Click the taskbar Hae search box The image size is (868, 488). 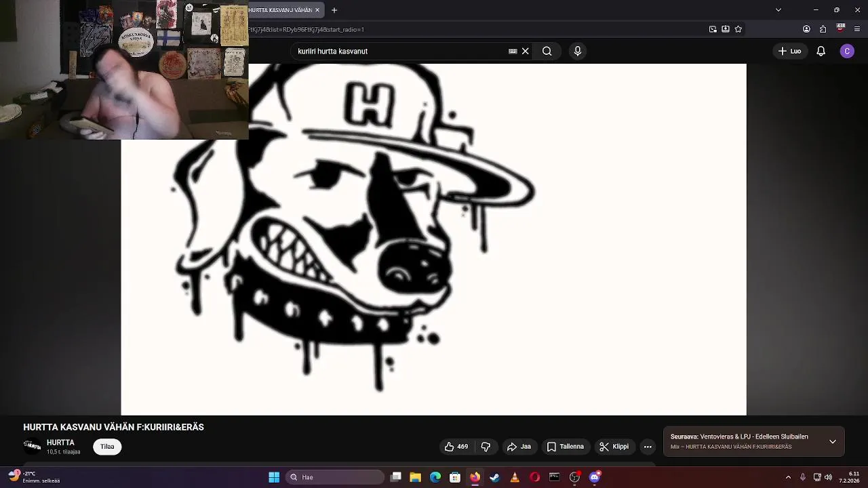click(x=335, y=477)
